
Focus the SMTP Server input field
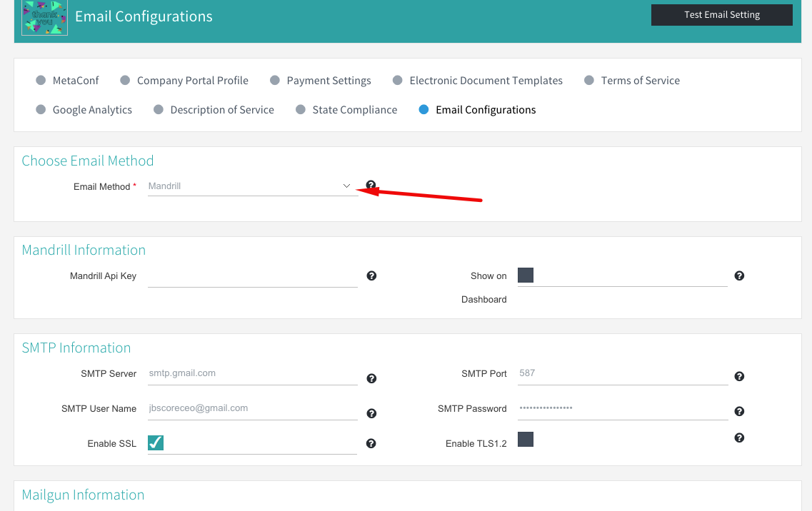pos(253,374)
